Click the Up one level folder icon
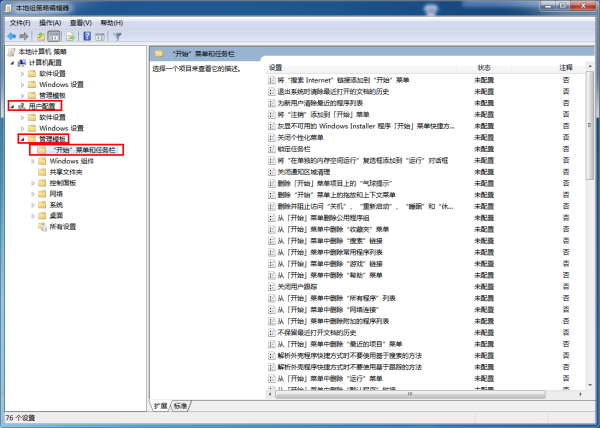This screenshot has width=600, height=428. [x=41, y=36]
